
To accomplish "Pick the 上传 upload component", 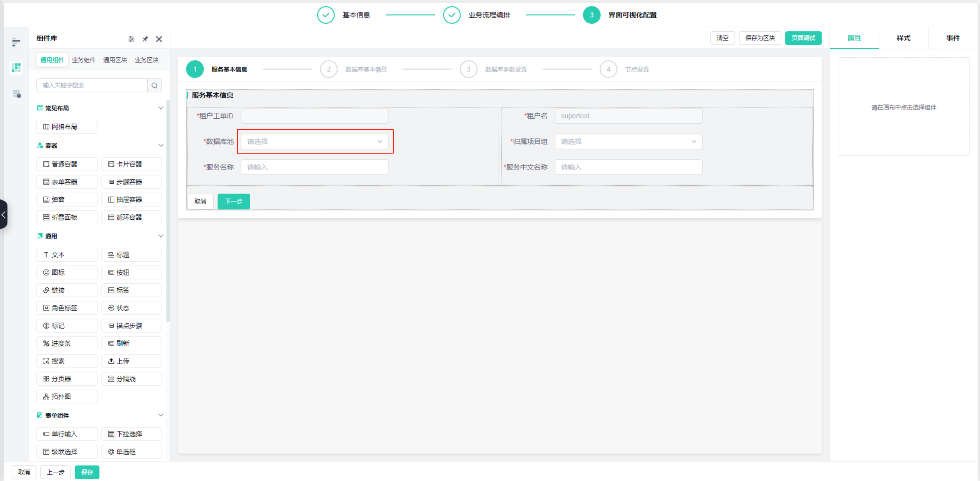I will [x=131, y=361].
